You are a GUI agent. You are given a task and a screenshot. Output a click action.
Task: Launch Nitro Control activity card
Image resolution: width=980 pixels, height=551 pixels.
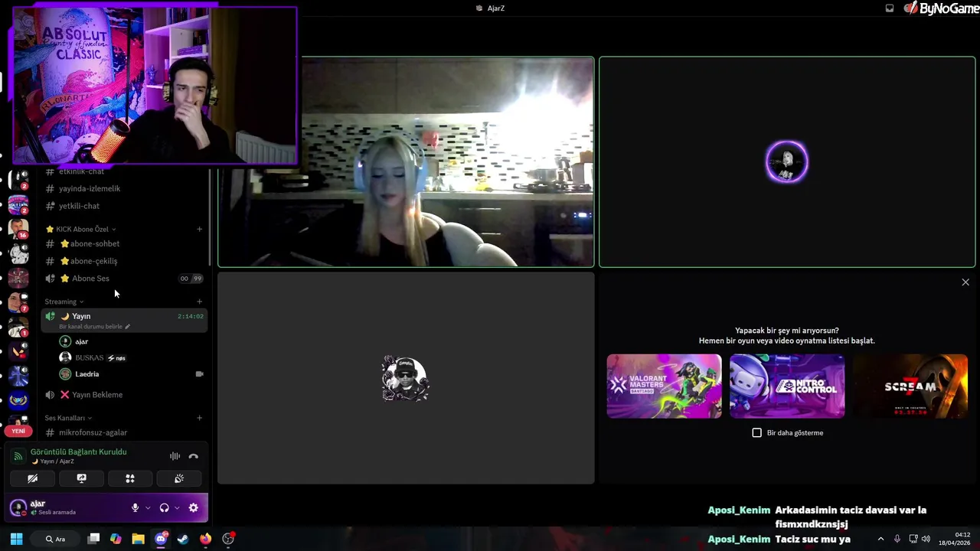coord(787,386)
